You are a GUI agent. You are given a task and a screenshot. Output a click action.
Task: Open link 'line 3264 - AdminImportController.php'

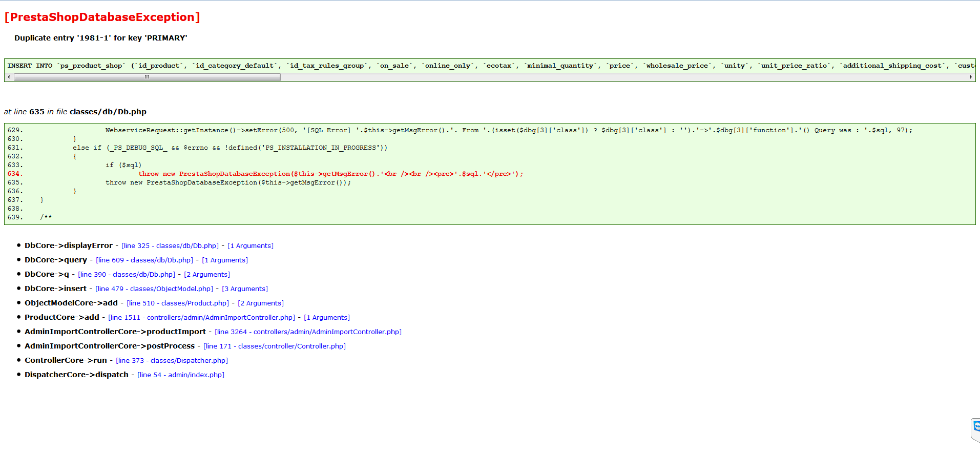coord(308,332)
